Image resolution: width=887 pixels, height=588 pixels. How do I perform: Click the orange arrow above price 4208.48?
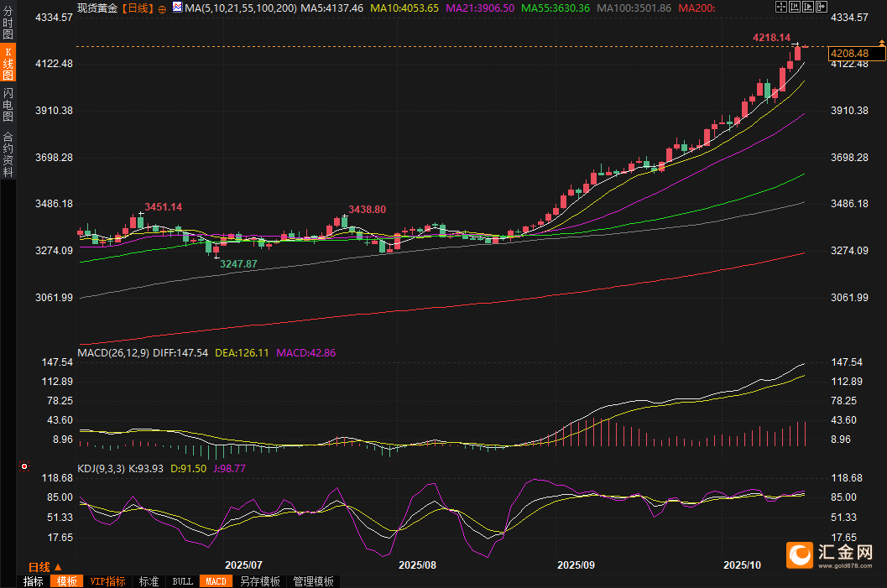882,42
